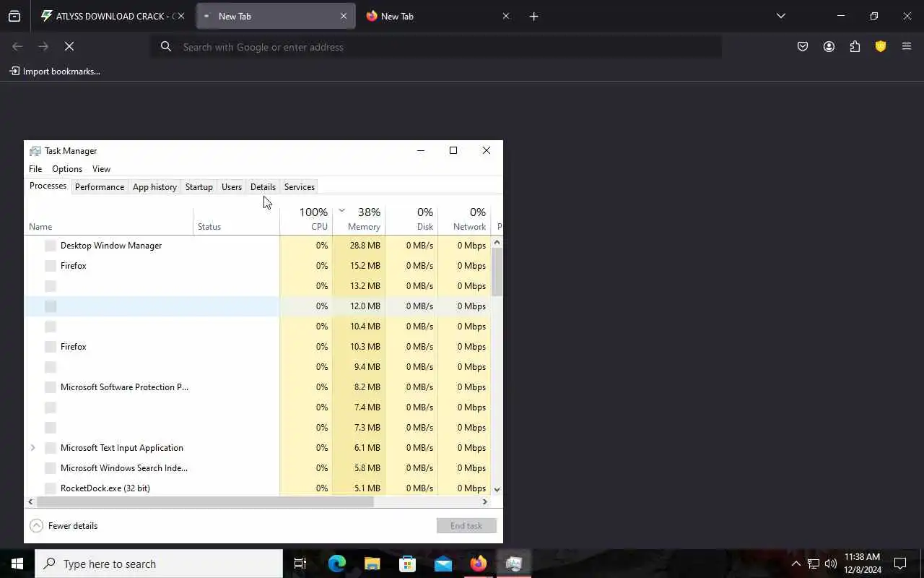The height and width of the screenshot is (578, 924).
Task: Close the active New Tab tab
Action: (x=344, y=16)
